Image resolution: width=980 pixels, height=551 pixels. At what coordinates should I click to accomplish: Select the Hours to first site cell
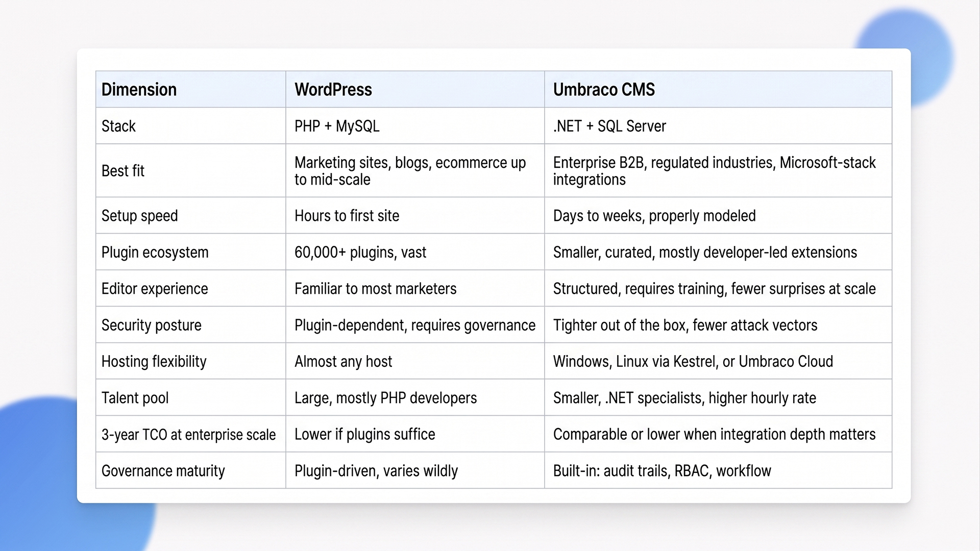[x=415, y=216]
